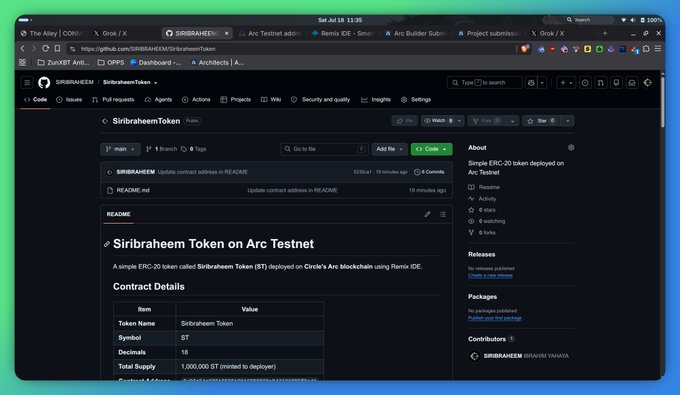Viewport: 680px width, 395px height.
Task: Click the heading anchor link icon
Action: [x=107, y=245]
